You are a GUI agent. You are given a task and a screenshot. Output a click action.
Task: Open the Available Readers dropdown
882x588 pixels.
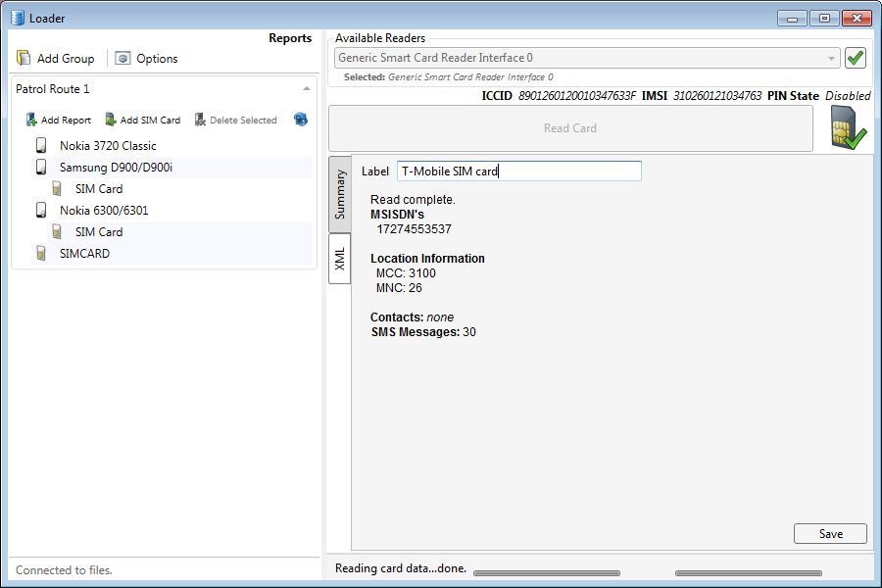coord(587,58)
